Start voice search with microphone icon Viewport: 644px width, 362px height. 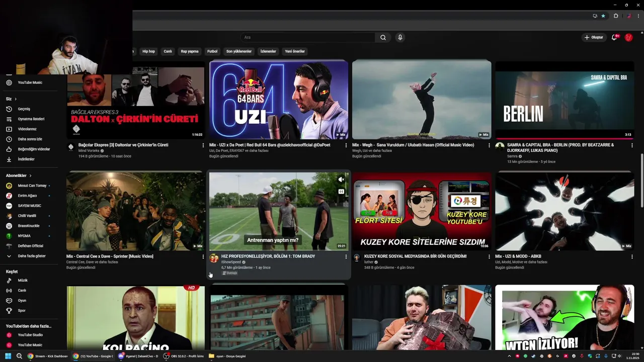[400, 37]
